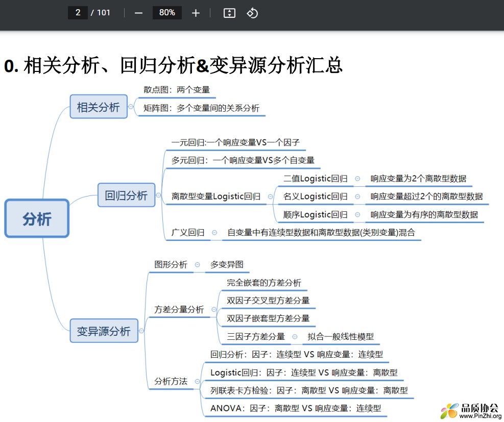Click 一元回归:一个响应变量VS一个因子
This screenshot has width=504, height=422.
[x=235, y=142]
